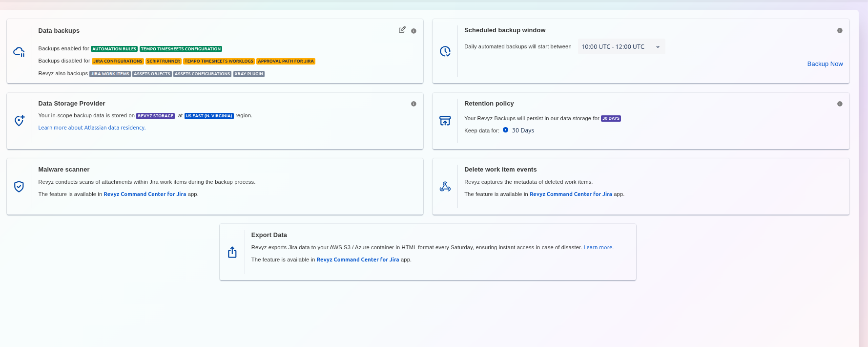The height and width of the screenshot is (347, 868).
Task: Click the Export Data heading
Action: pyautogui.click(x=269, y=235)
